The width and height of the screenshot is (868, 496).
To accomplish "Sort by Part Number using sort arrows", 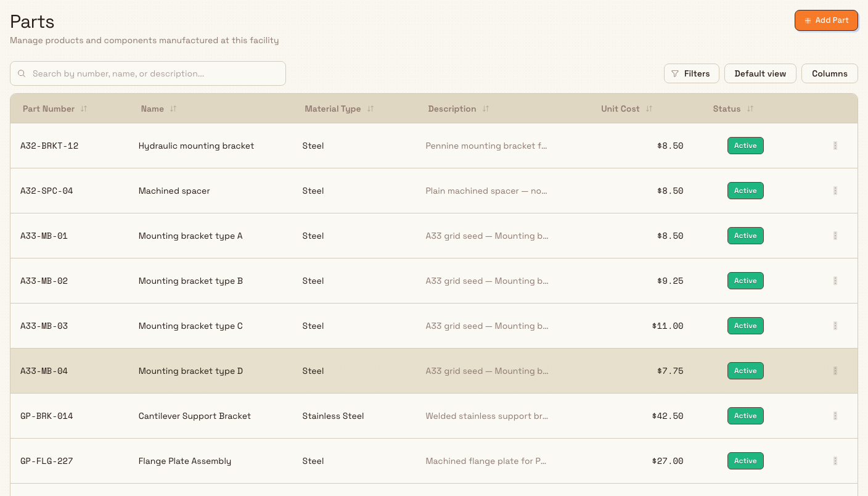I will coord(84,109).
